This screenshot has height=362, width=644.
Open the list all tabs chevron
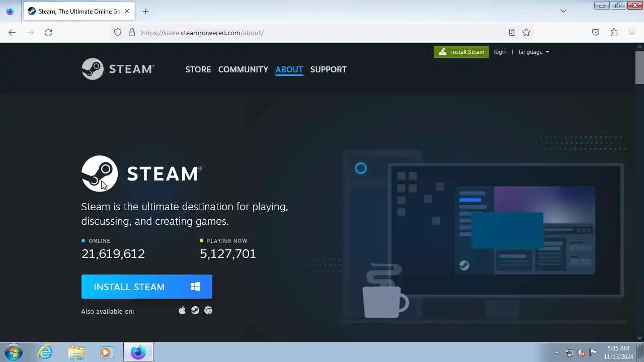(563, 11)
